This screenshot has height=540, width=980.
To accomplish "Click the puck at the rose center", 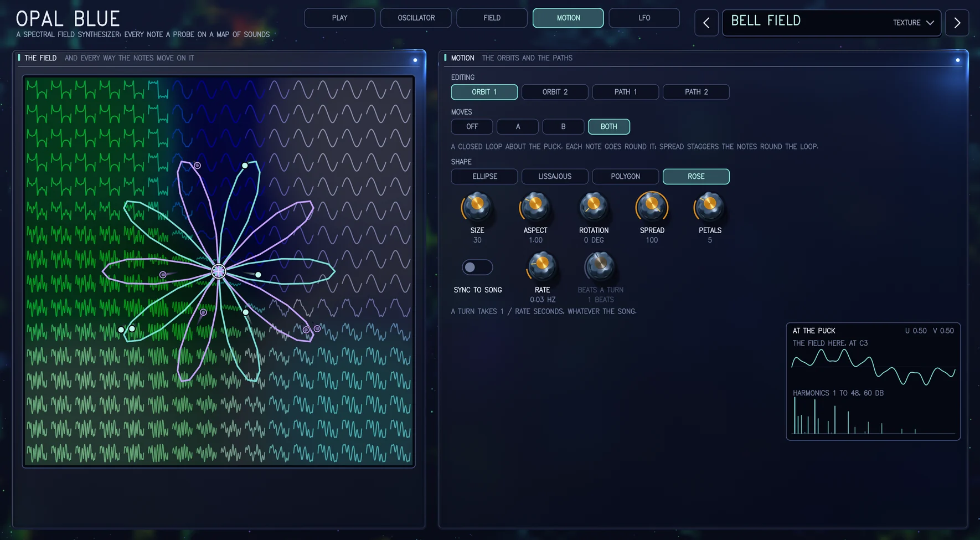I will 219,271.
